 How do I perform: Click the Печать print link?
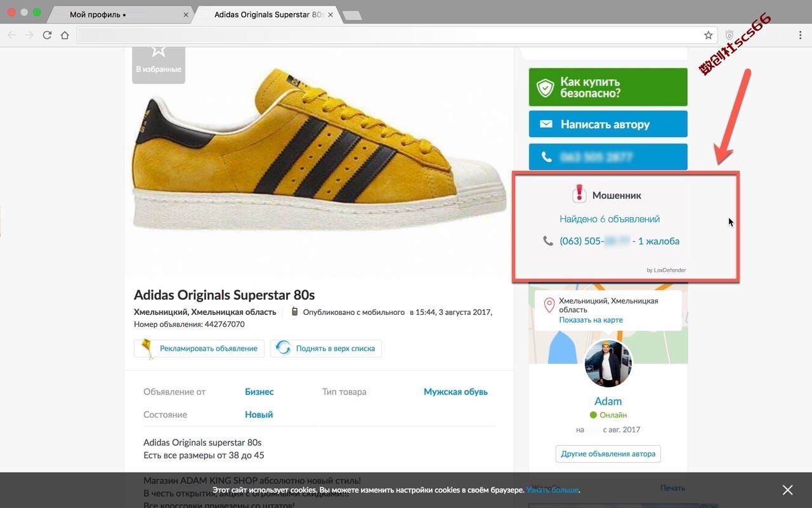(x=672, y=488)
